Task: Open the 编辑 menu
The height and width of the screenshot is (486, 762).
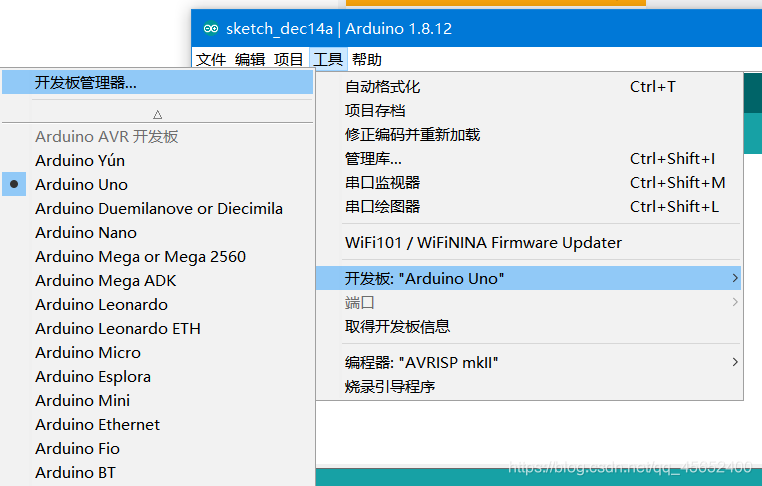Action: click(x=250, y=59)
